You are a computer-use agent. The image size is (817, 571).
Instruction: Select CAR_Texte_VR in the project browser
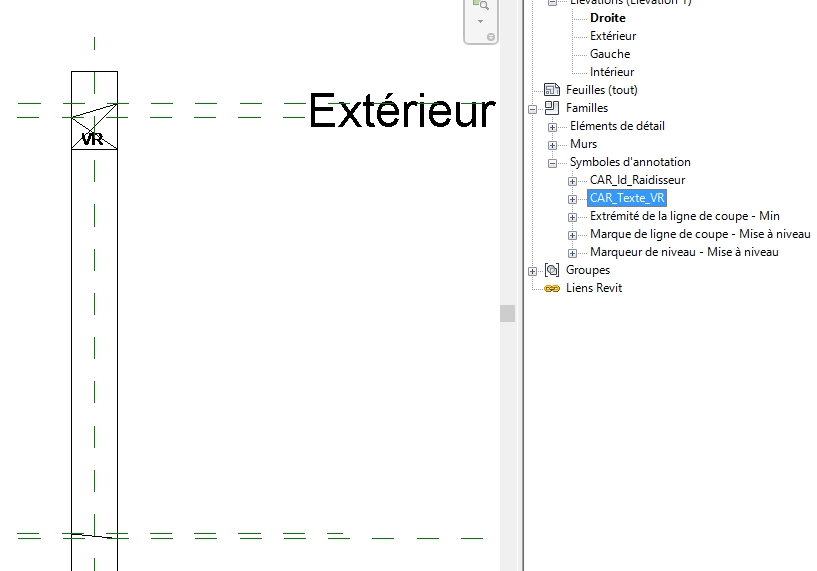coord(627,198)
